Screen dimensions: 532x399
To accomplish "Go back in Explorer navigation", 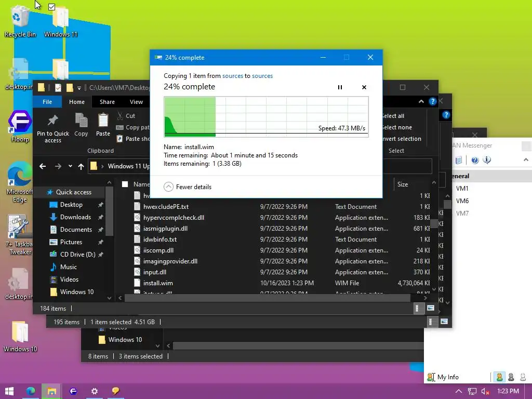I will click(x=43, y=166).
